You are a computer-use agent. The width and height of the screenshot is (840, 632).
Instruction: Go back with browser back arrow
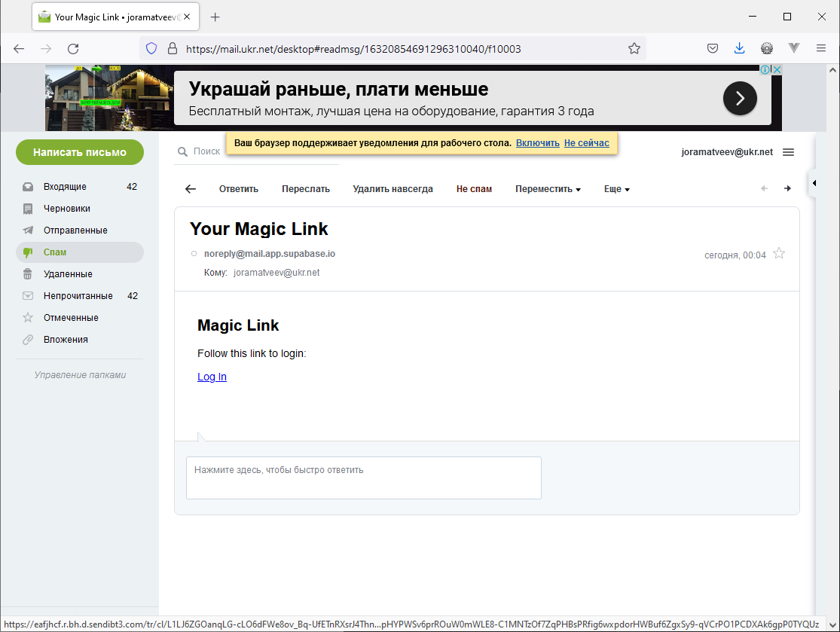(19, 49)
